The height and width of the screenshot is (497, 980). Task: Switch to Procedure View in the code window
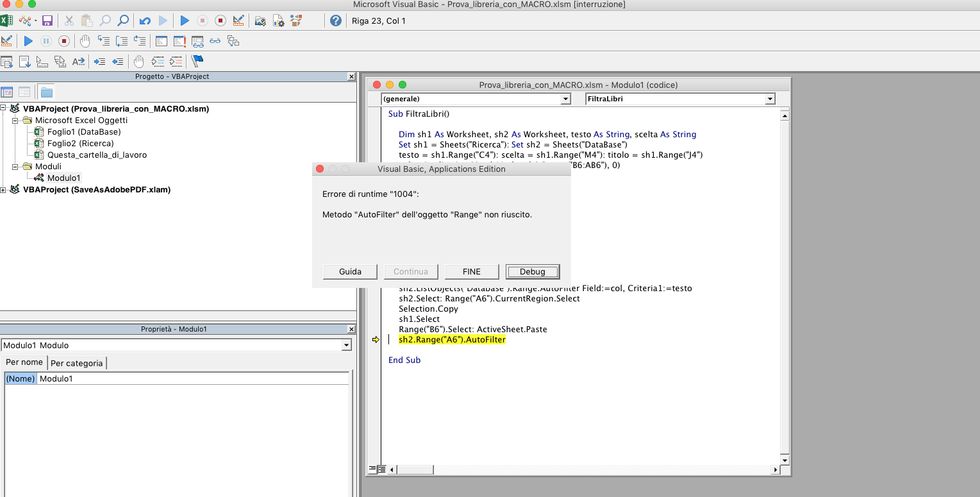[372, 469]
